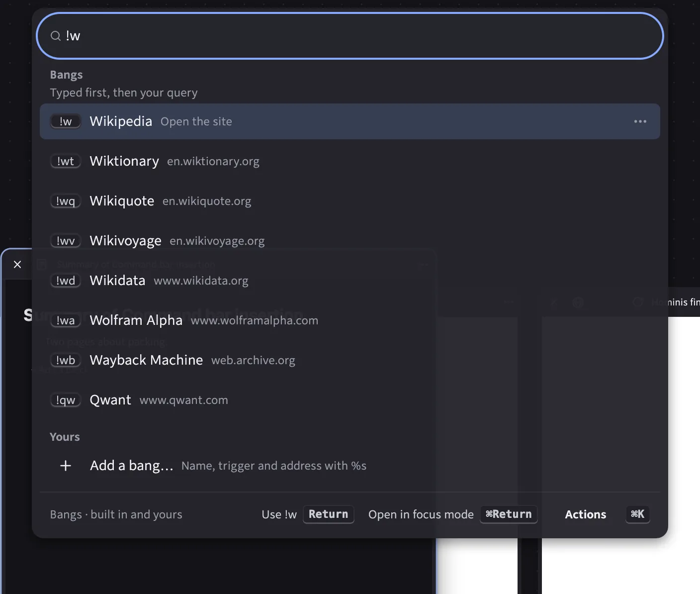This screenshot has width=700, height=594.
Task: Click the !wb trigger badge
Action: (66, 360)
